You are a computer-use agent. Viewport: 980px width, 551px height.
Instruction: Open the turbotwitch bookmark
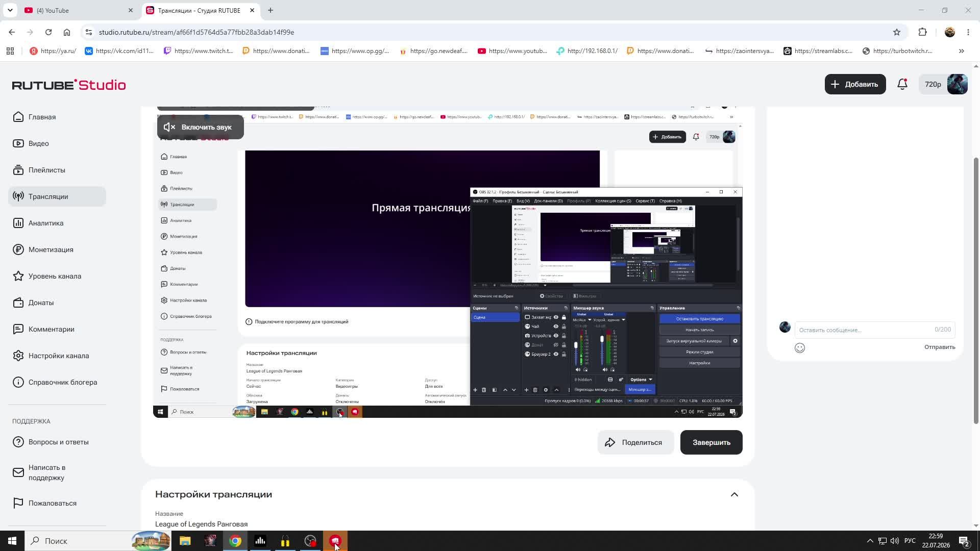click(897, 51)
